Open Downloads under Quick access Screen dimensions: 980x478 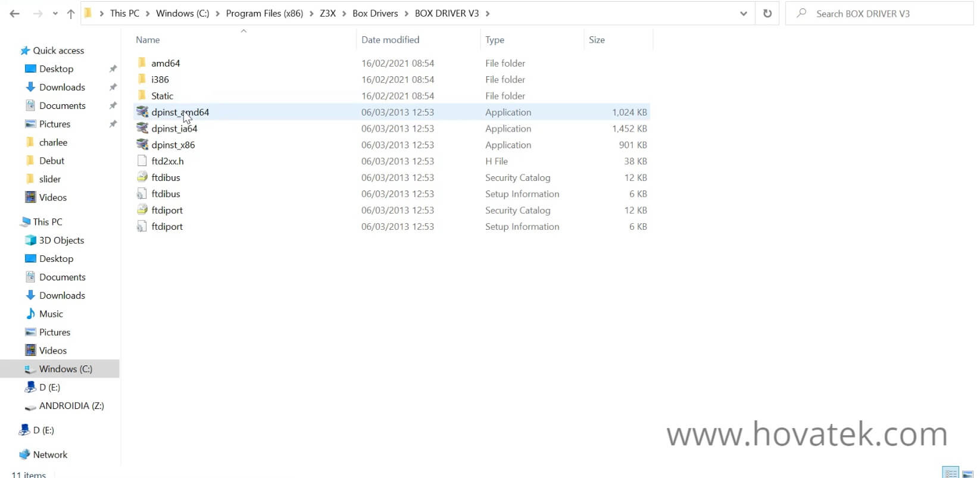click(x=62, y=87)
